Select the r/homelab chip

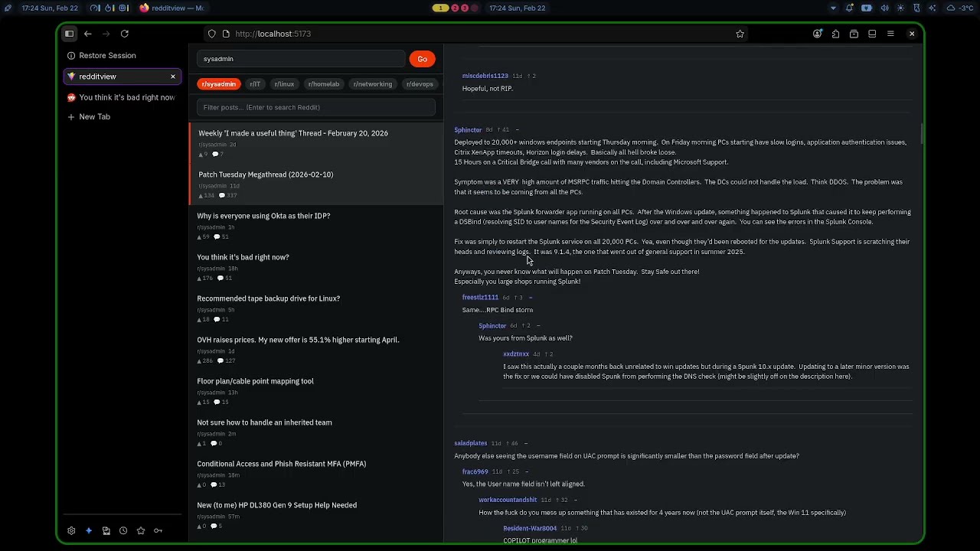[323, 84]
